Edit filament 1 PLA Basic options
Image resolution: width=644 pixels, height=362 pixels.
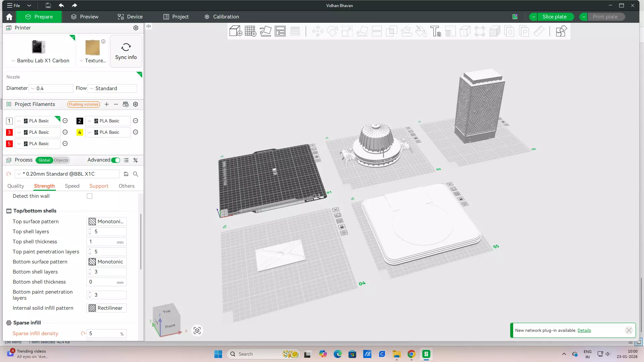(65, 121)
